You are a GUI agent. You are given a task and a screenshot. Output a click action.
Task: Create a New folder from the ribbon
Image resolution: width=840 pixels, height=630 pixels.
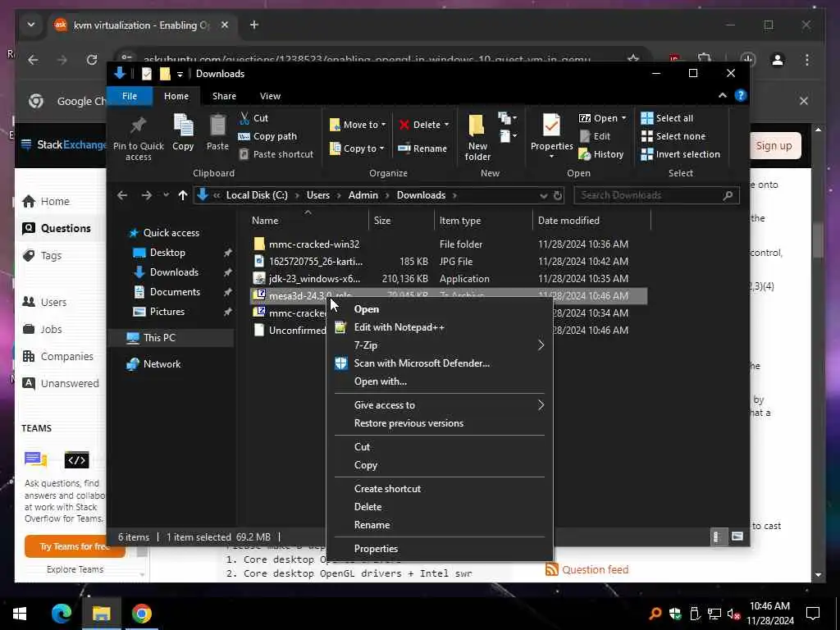477,138
